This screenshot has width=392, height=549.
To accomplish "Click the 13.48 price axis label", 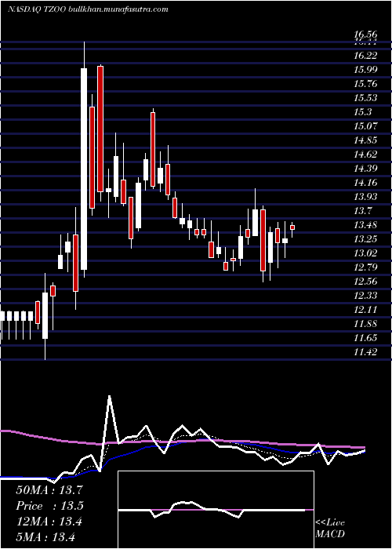I will tap(365, 225).
